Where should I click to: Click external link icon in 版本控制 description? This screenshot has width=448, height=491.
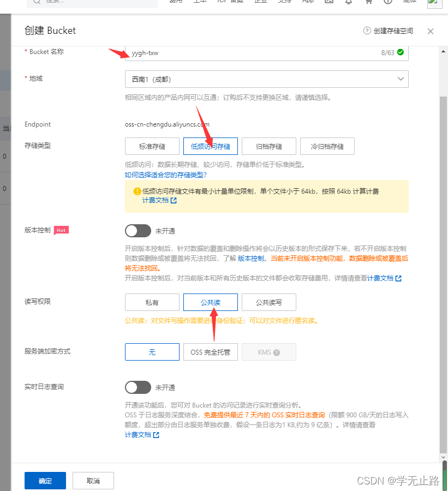398,278
